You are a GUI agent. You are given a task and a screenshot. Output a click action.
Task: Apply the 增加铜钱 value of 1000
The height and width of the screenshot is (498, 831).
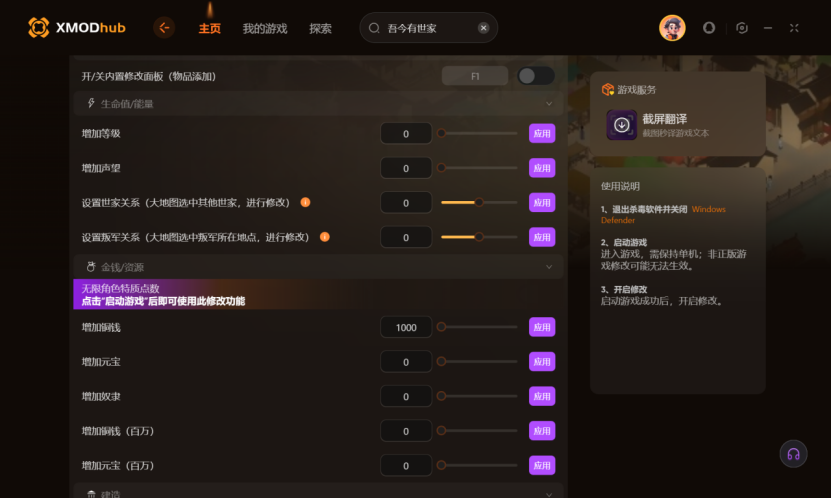[x=542, y=327]
